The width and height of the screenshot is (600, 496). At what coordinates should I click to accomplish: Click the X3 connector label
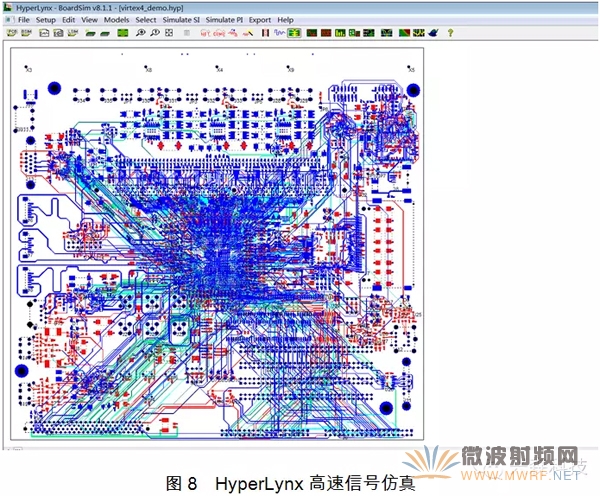[x=29, y=70]
